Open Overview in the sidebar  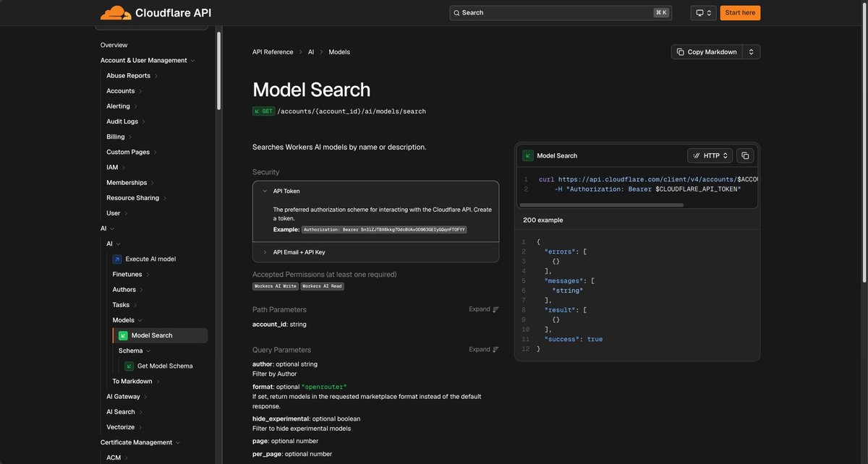(114, 45)
